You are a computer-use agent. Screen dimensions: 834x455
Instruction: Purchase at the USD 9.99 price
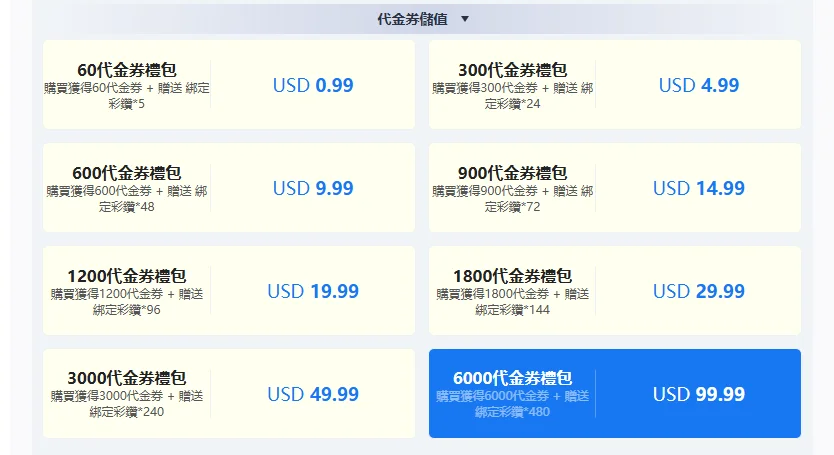pos(313,188)
